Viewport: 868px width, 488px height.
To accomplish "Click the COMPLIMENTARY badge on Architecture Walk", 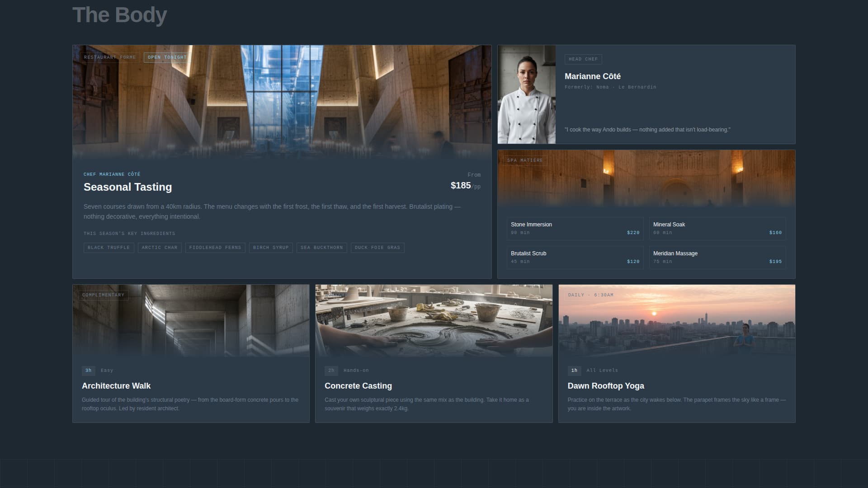I will 103,295.
